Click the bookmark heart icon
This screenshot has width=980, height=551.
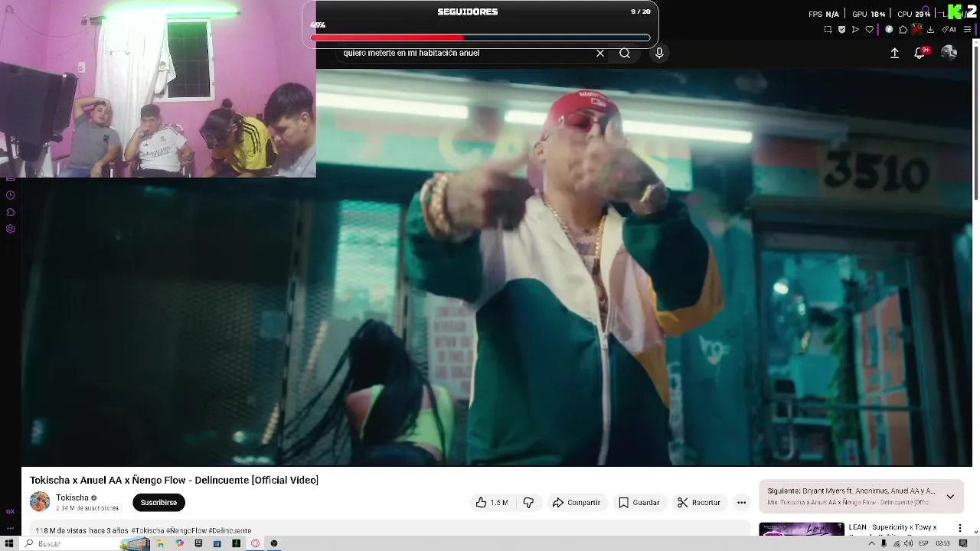(x=869, y=30)
